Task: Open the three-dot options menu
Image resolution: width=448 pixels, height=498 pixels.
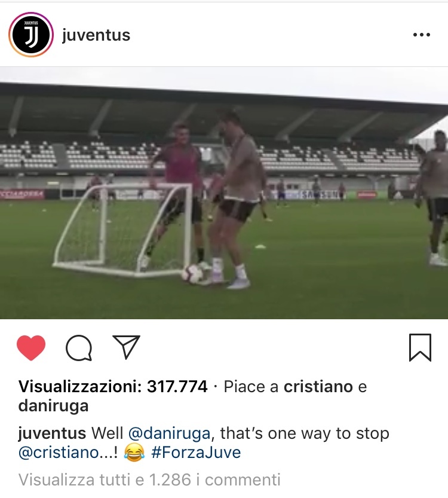Action: point(422,35)
